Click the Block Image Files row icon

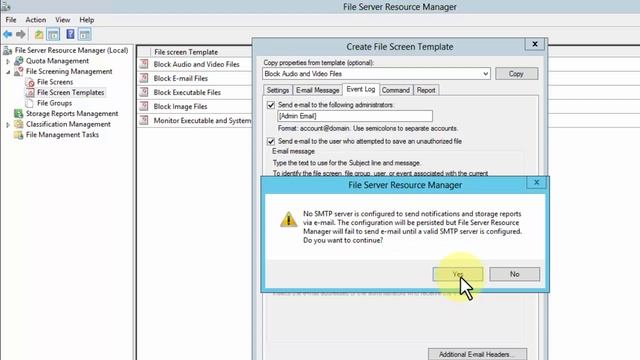tap(144, 106)
